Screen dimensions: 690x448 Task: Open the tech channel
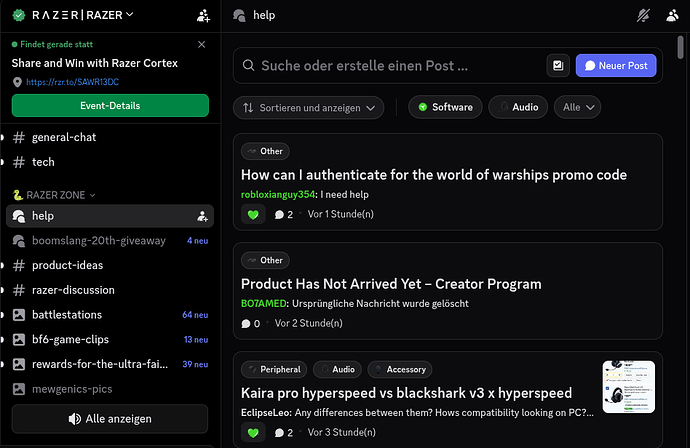point(110,162)
